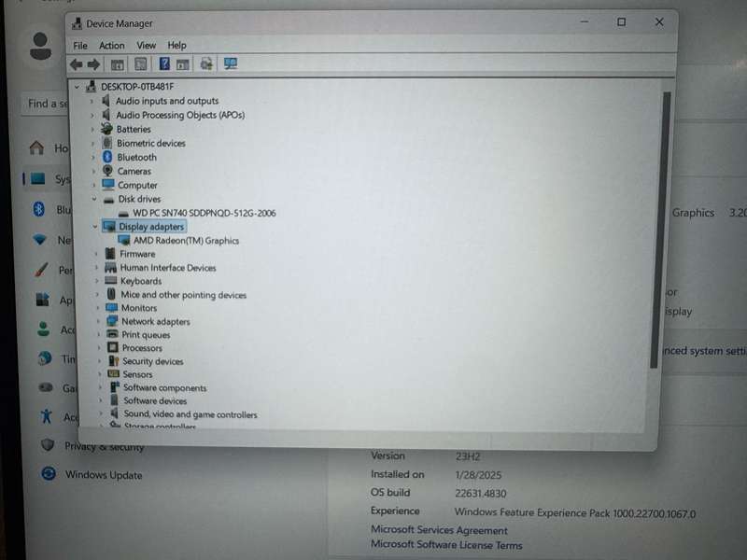Viewport: 747px width, 560px height.
Task: Select the Print queues category icon
Action: pyautogui.click(x=112, y=334)
